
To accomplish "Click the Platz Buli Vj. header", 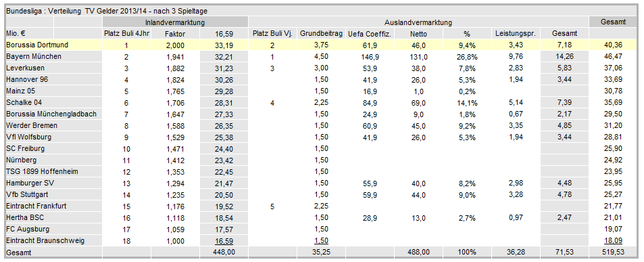I will (x=273, y=33).
